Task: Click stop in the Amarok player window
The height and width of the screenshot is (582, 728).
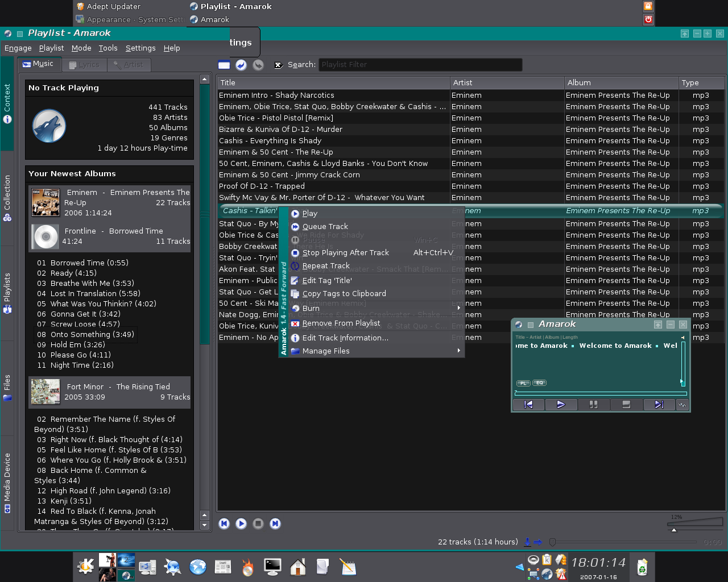Action: pos(626,405)
